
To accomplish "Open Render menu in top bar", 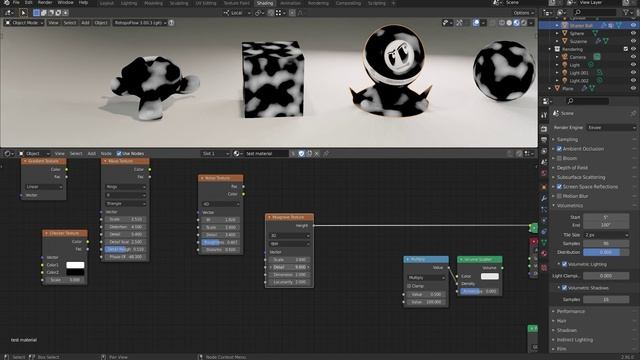I will [45, 2].
